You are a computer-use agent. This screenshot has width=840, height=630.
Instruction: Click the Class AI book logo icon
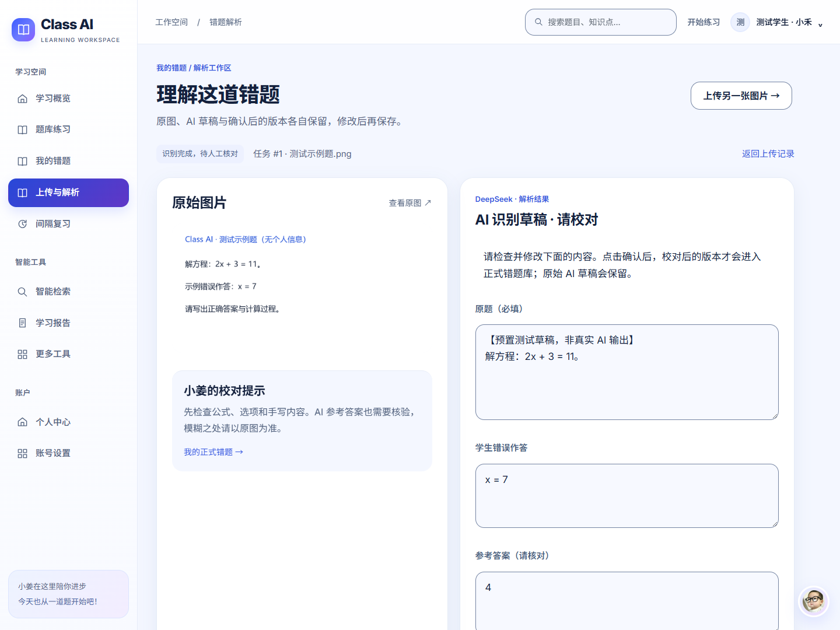[x=23, y=30]
